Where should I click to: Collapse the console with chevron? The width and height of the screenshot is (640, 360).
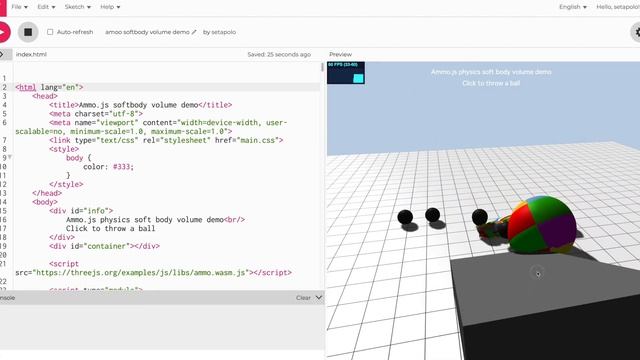(319, 298)
